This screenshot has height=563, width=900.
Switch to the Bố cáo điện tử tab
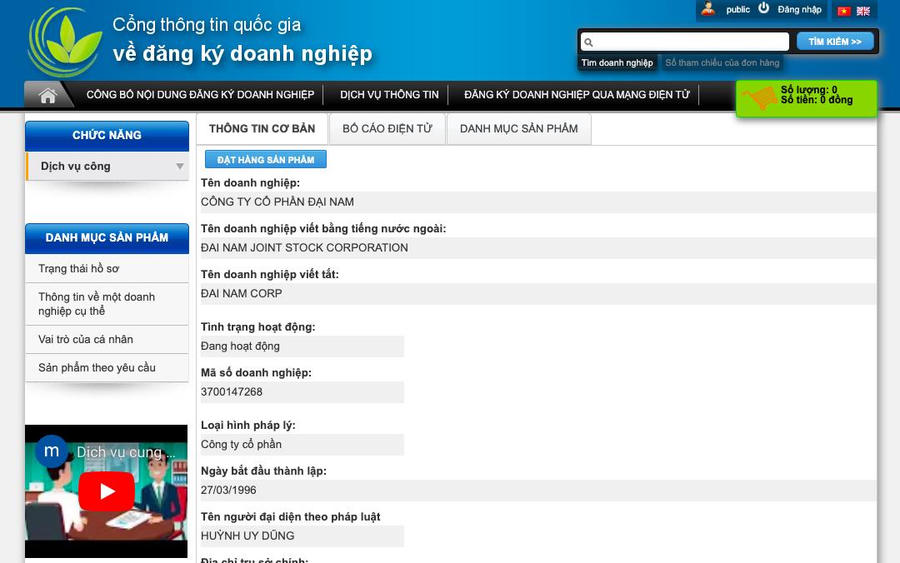pos(387,129)
